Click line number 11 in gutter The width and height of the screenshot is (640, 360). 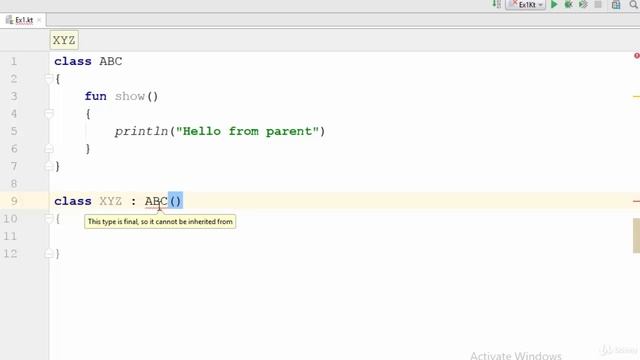[10, 236]
